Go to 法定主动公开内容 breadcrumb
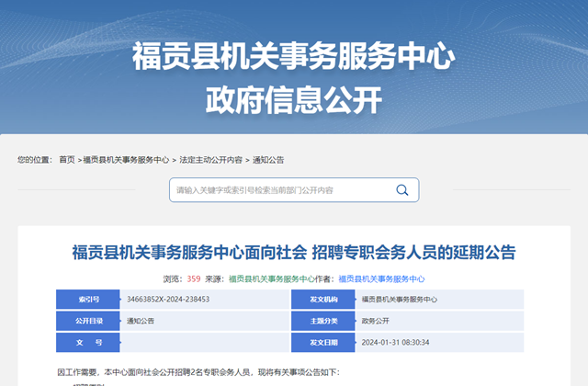 pos(210,160)
